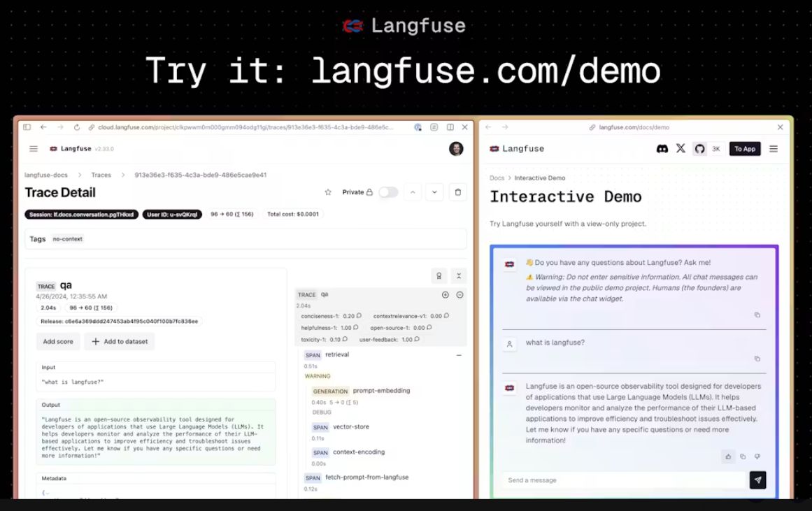The image size is (812, 511).
Task: Open Discord icon in docs page
Action: 662,149
